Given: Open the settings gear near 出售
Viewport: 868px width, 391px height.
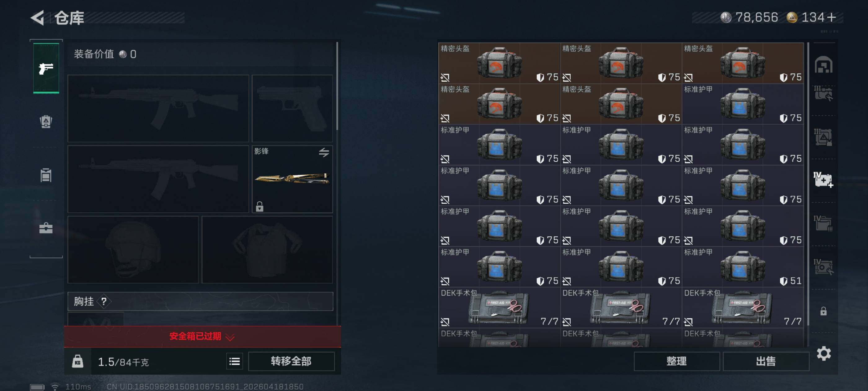Looking at the screenshot, I should (x=824, y=353).
